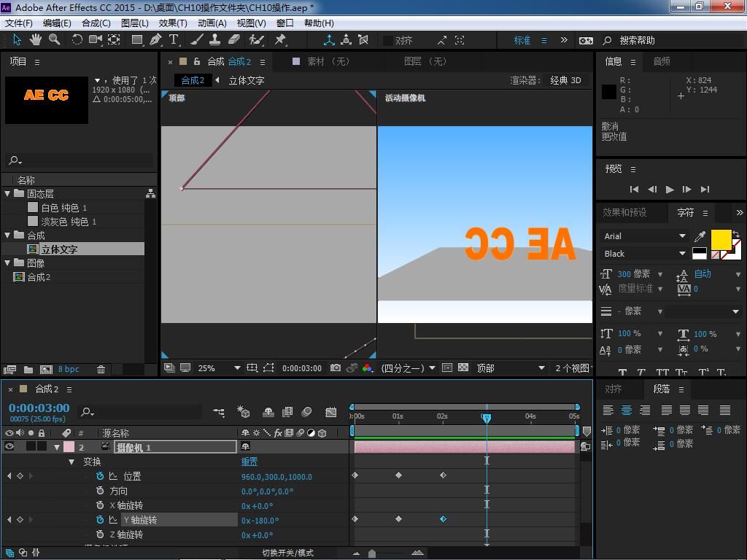Viewport: 747px width, 560px height.
Task: Take a snapshot with camera icon
Action: click(336, 367)
